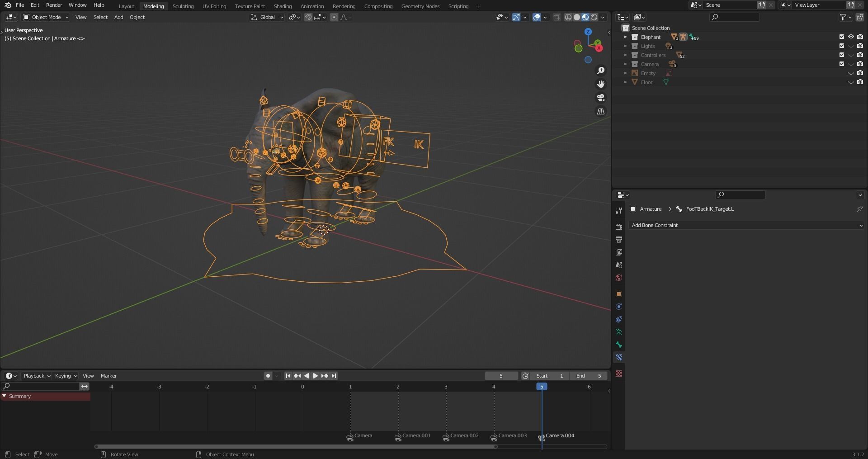This screenshot has width=868, height=459.
Task: Expand the Elephant collection
Action: click(x=626, y=37)
